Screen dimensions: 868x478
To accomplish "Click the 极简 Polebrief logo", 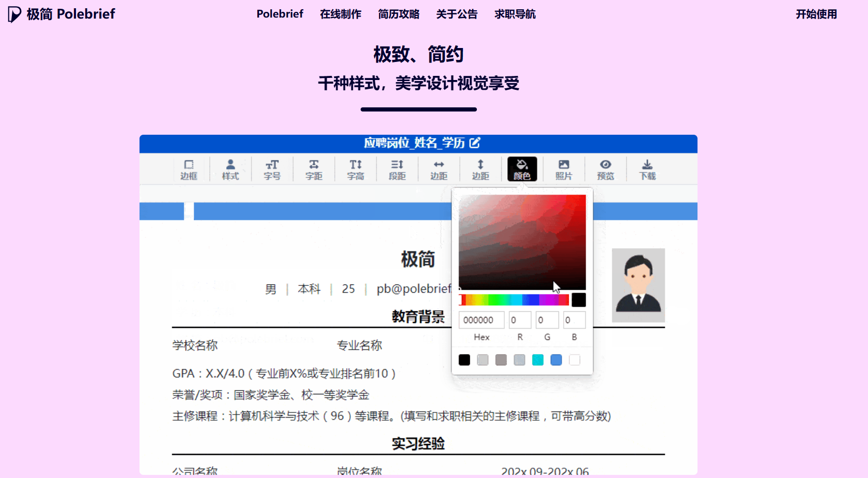I will tap(60, 14).
